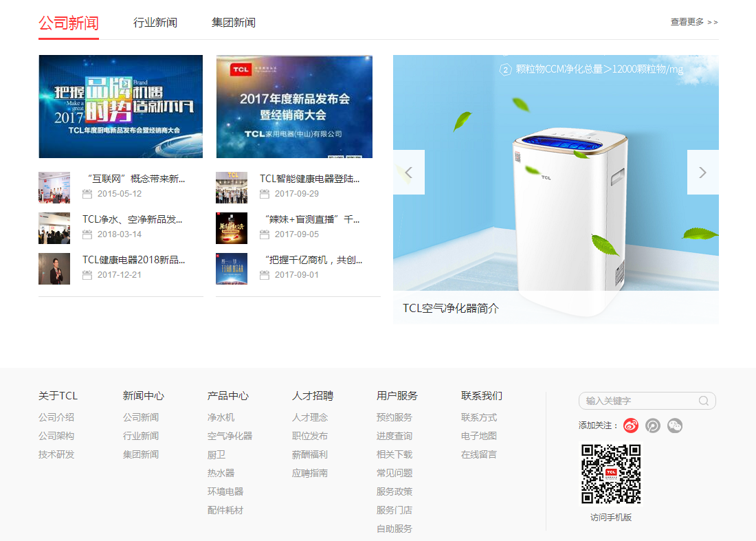Advance the carousel with the right arrow
756x541 pixels.
pyautogui.click(x=702, y=172)
